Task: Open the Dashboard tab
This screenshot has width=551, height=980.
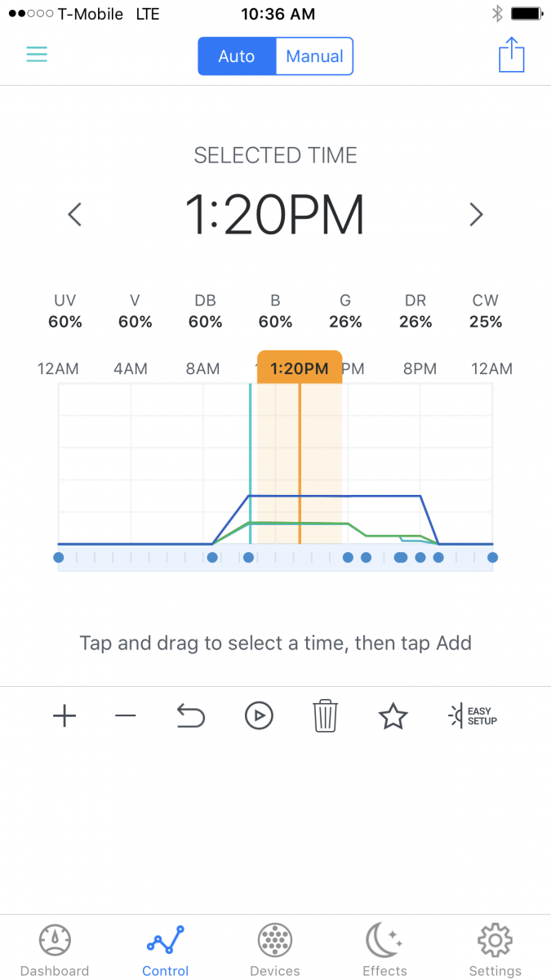Action: (x=55, y=951)
